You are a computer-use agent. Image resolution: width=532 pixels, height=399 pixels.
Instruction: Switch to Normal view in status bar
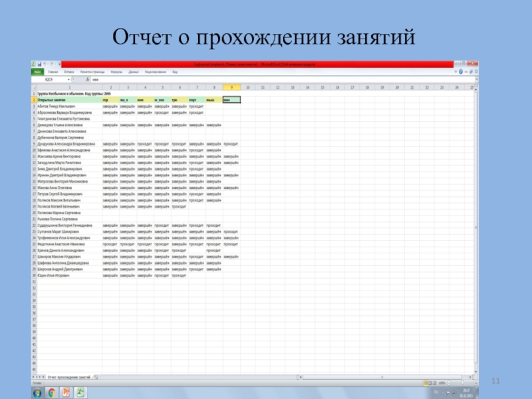coord(426,383)
